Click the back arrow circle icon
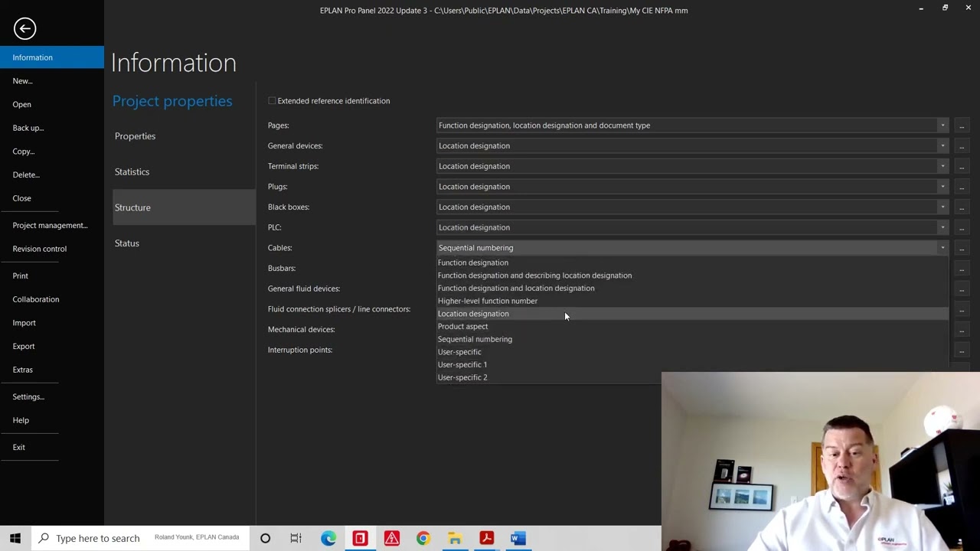Viewport: 980px width, 551px height. point(24,28)
